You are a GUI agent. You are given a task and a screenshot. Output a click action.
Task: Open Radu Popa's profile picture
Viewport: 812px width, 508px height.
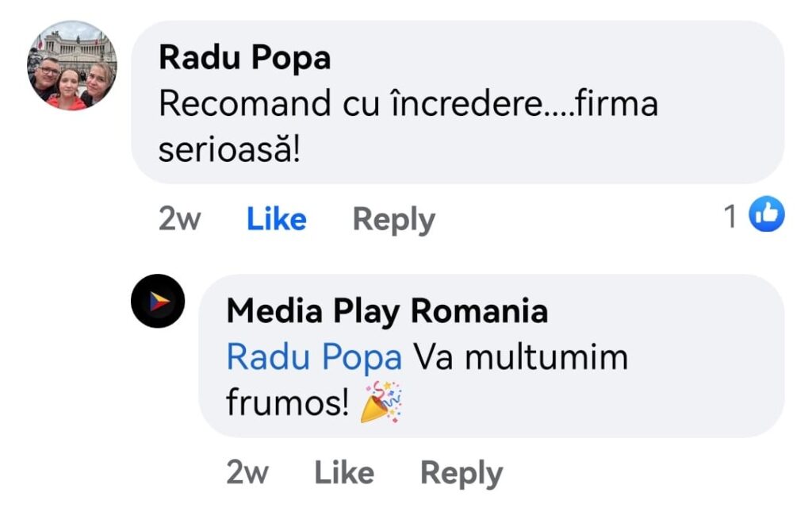[72, 65]
